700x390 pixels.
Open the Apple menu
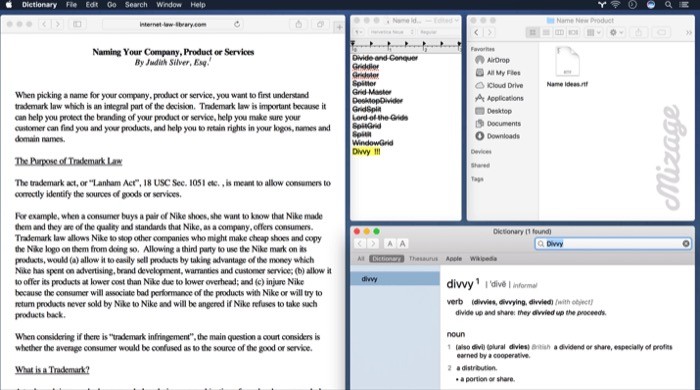[9, 4]
